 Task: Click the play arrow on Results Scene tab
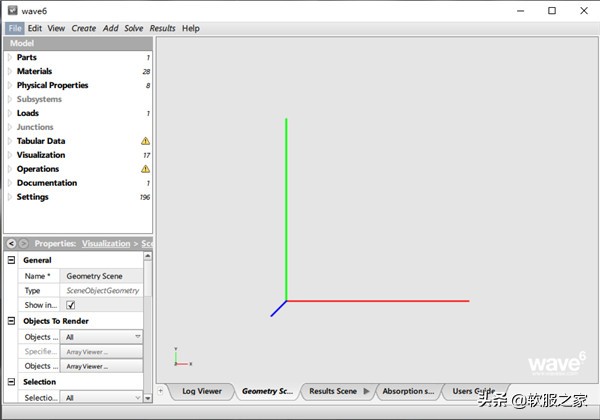pos(367,391)
